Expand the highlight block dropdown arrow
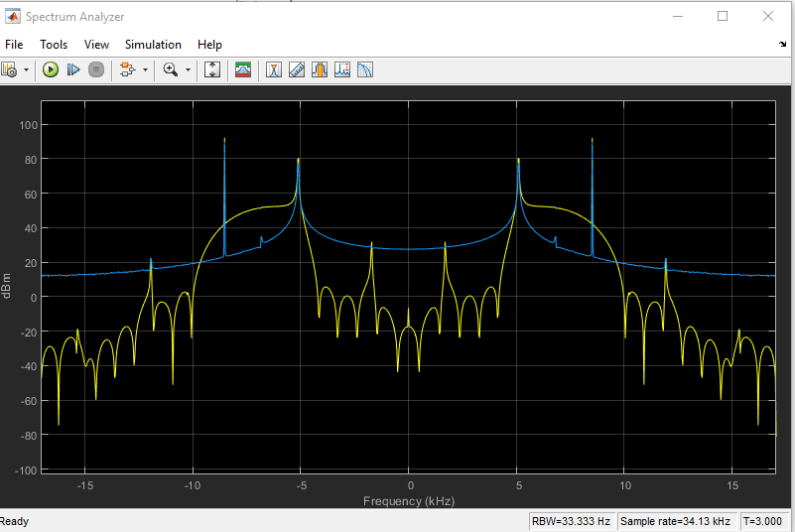 pyautogui.click(x=145, y=69)
